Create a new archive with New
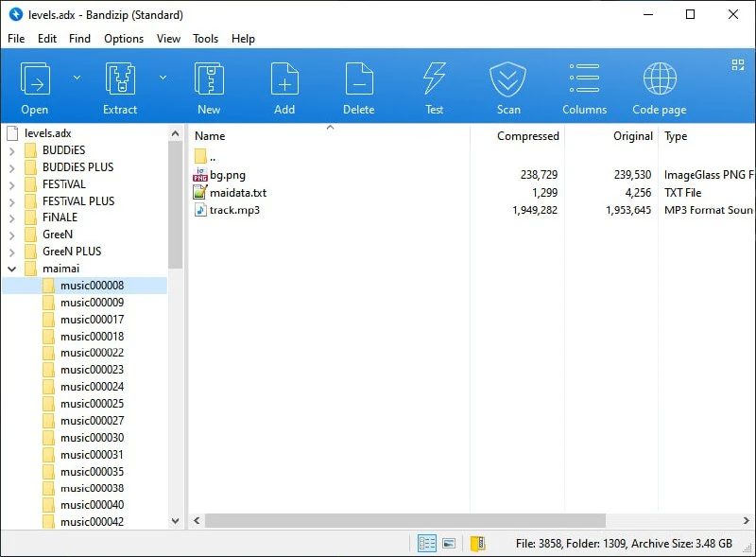 pyautogui.click(x=209, y=80)
